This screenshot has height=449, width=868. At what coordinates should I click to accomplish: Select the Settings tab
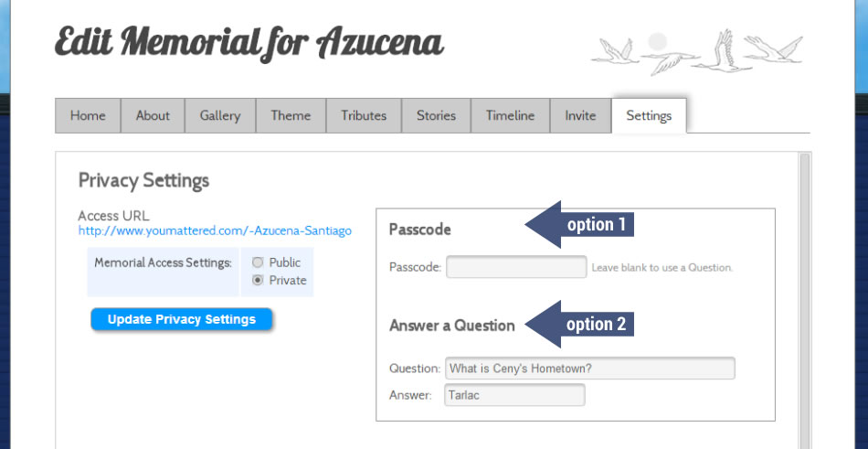(649, 116)
